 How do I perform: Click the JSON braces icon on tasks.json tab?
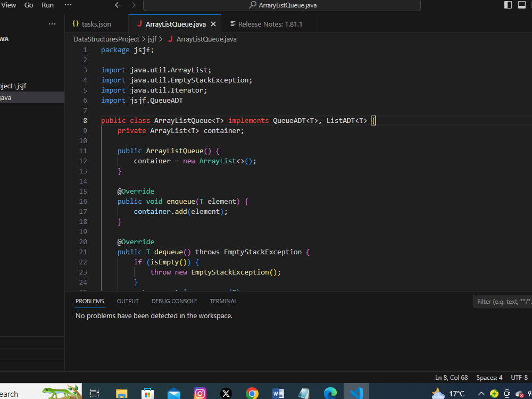[76, 24]
